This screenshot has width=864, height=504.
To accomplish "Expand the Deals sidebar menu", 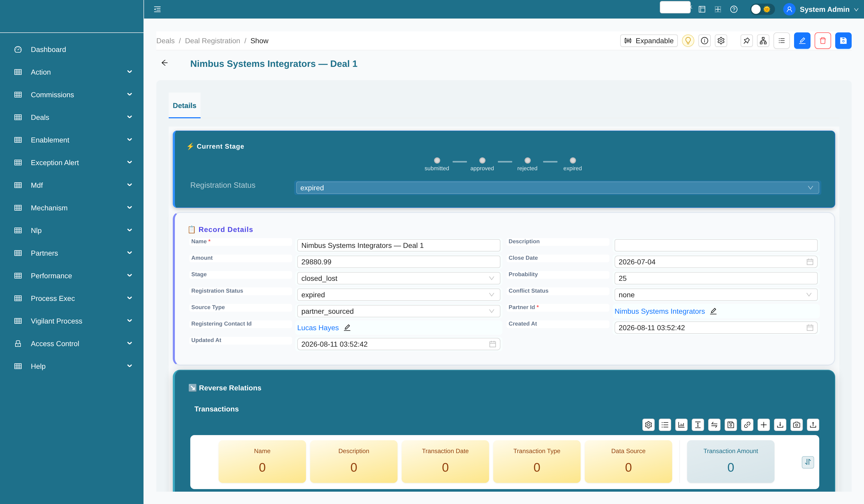I will click(x=72, y=117).
